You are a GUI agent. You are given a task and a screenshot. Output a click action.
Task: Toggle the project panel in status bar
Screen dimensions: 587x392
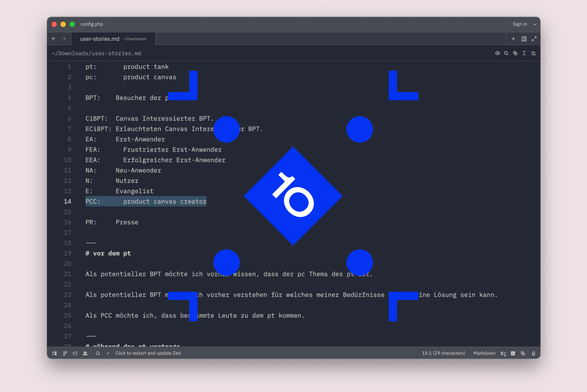[54, 353]
